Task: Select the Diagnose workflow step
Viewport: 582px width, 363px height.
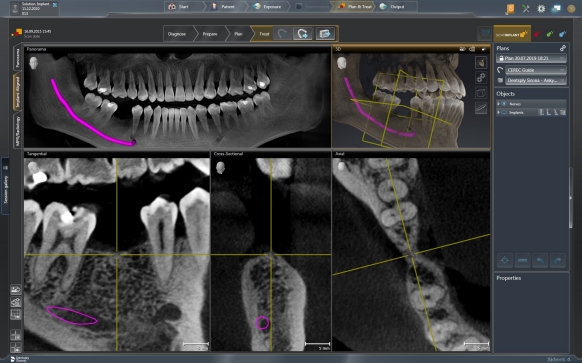Action: click(177, 34)
